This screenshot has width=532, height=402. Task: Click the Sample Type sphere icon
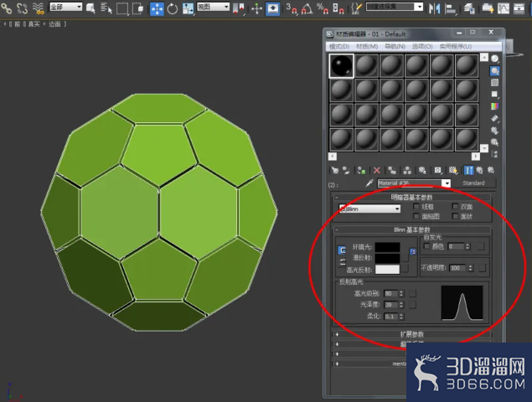(x=494, y=59)
